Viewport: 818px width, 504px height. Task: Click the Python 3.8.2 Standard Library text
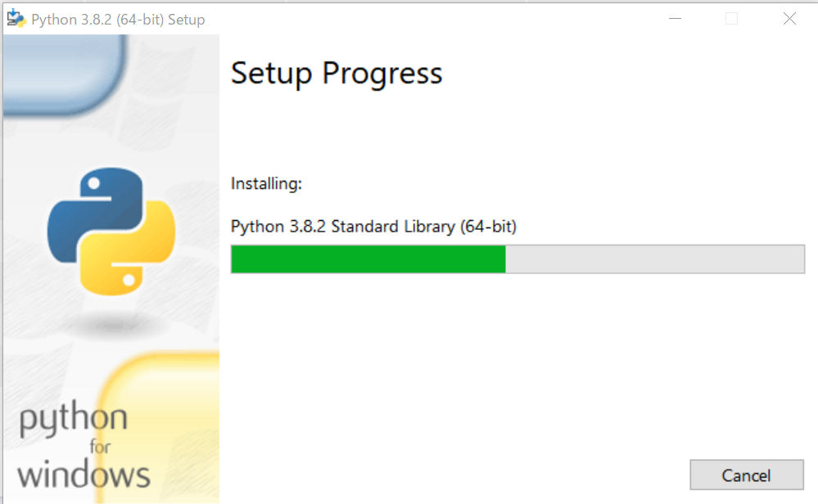[374, 227]
